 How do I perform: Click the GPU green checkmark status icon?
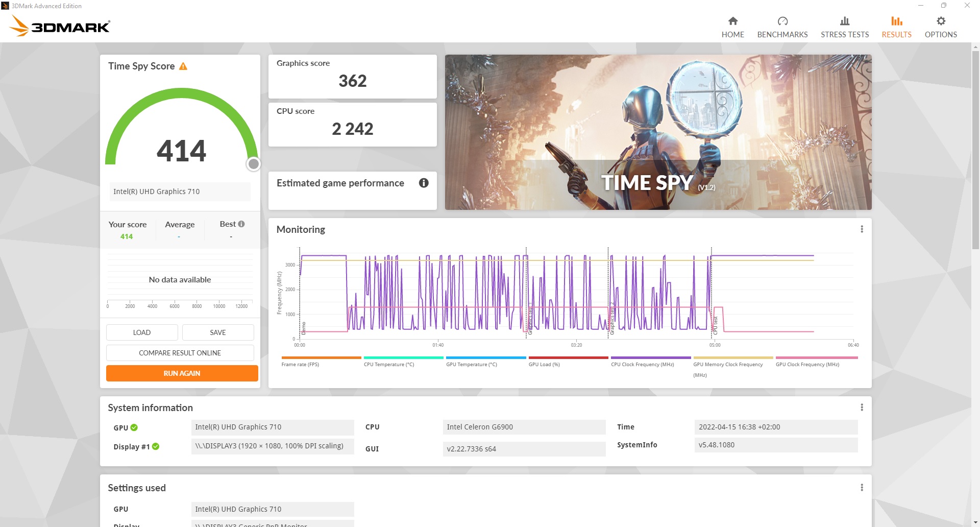(x=134, y=427)
